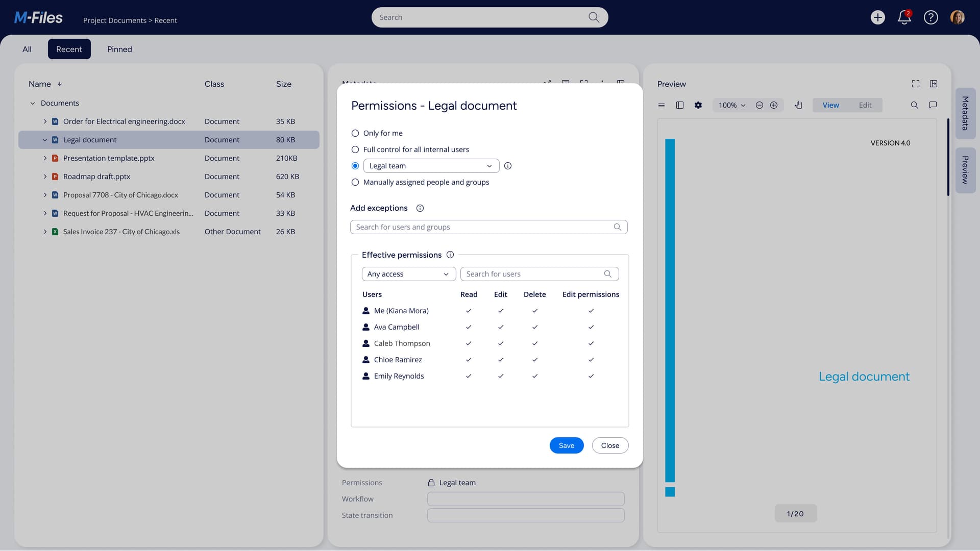This screenshot has height=551, width=980.
Task: Switch preview to Edit mode
Action: pyautogui.click(x=865, y=105)
